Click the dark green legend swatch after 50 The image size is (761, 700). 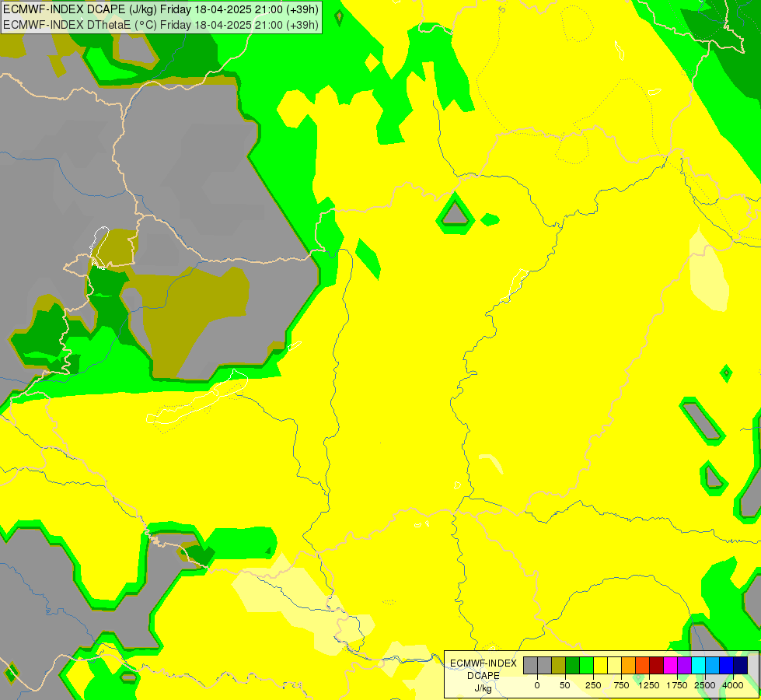tap(572, 666)
